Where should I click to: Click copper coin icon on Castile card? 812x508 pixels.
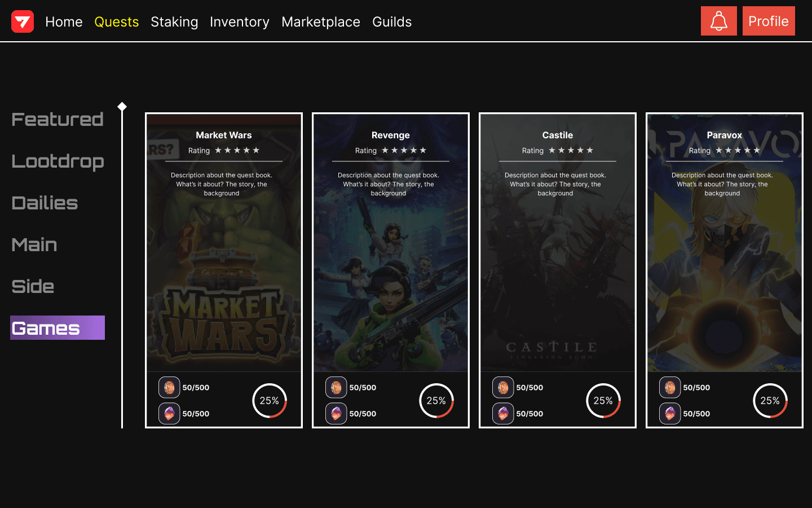pos(503,388)
